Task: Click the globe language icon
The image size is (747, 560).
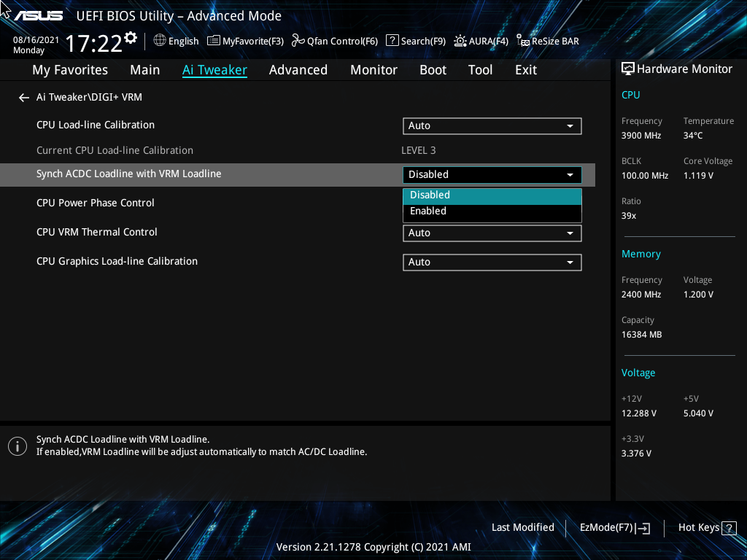Action: 160,41
